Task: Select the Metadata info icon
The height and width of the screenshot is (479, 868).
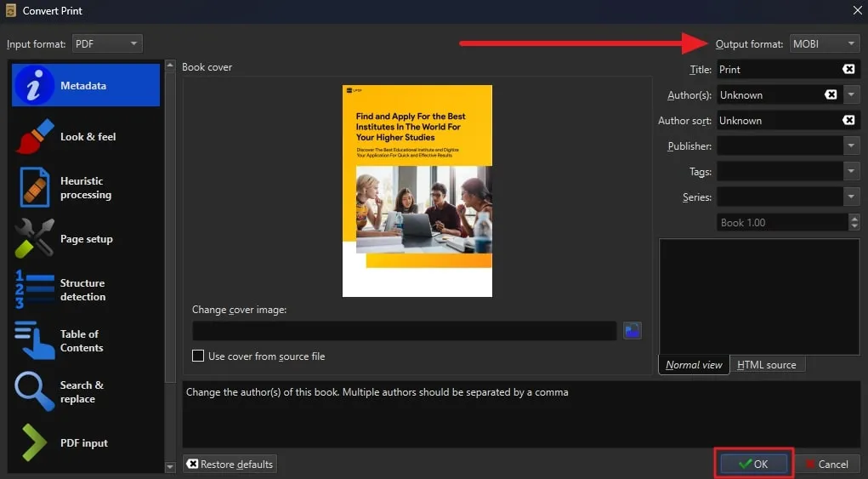Action: (35, 86)
